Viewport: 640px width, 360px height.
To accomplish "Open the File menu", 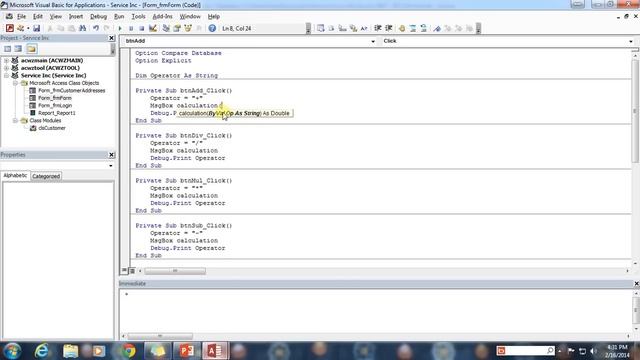I will click(21, 16).
